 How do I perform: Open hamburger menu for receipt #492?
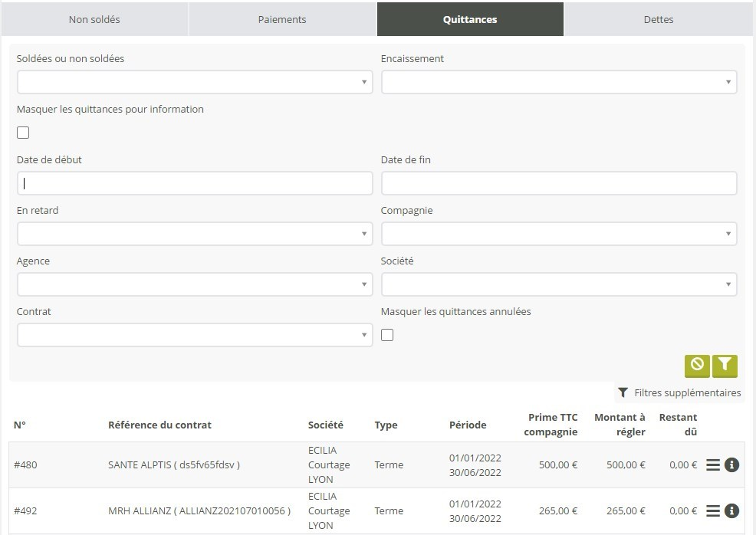(x=713, y=511)
